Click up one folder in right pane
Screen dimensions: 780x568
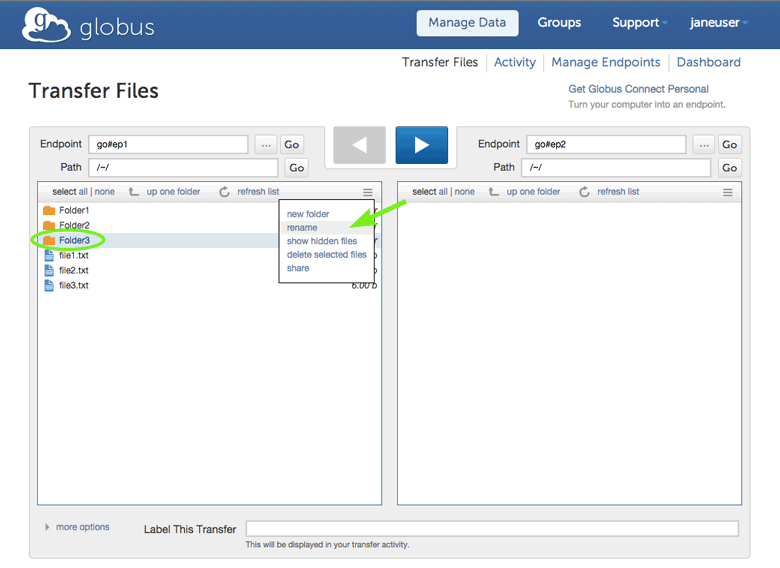pyautogui.click(x=533, y=191)
